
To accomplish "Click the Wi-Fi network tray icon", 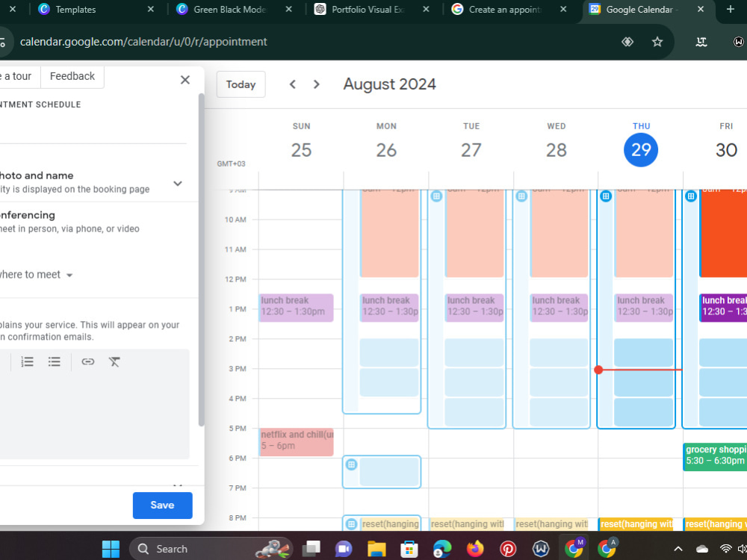I will click(725, 549).
